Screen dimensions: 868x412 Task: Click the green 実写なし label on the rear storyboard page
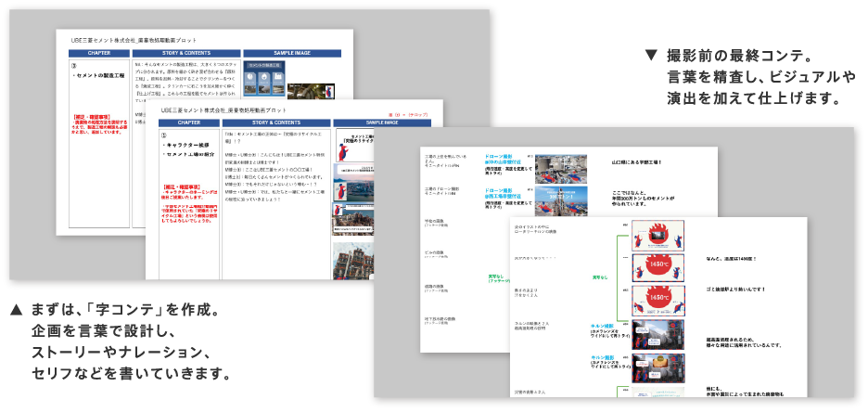(x=499, y=278)
